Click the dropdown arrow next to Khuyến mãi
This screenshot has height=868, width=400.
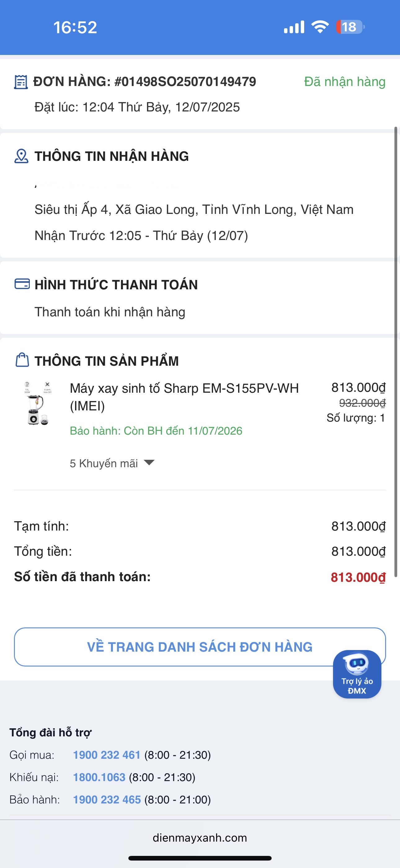pos(149,463)
